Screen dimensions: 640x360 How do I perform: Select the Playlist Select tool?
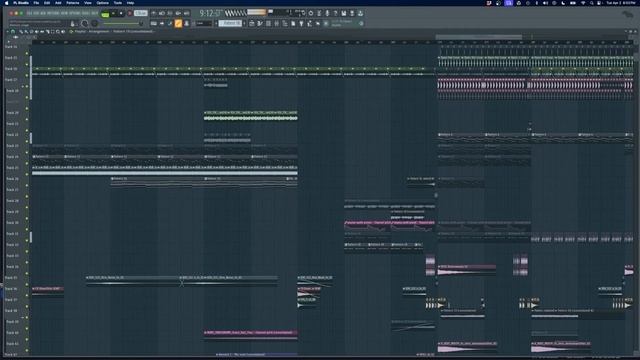[x=53, y=32]
